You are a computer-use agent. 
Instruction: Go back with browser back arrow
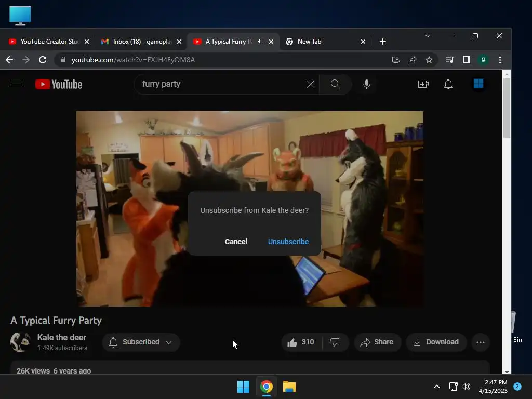coord(9,60)
